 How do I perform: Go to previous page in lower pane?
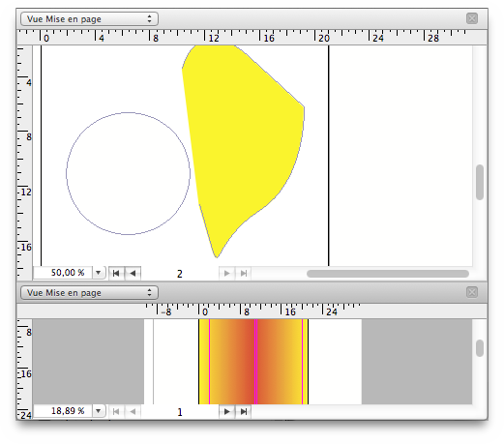[133, 411]
